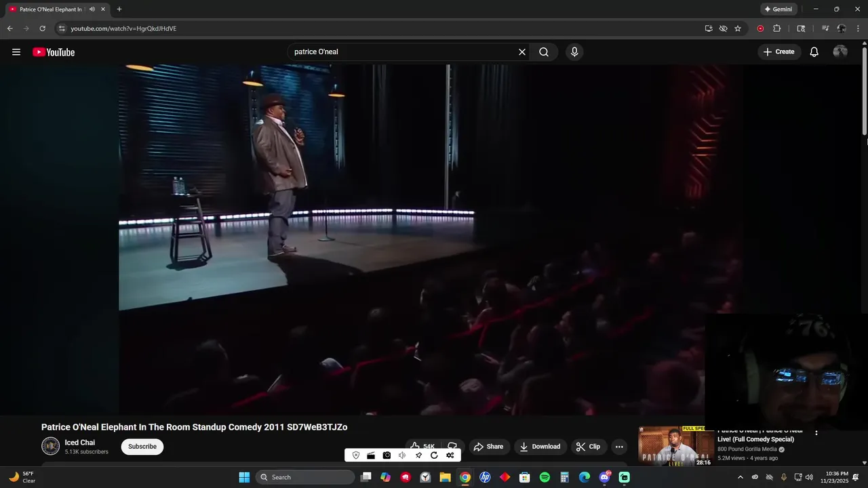Subscribe to Iced Chai
The image size is (868, 488).
coord(142,447)
